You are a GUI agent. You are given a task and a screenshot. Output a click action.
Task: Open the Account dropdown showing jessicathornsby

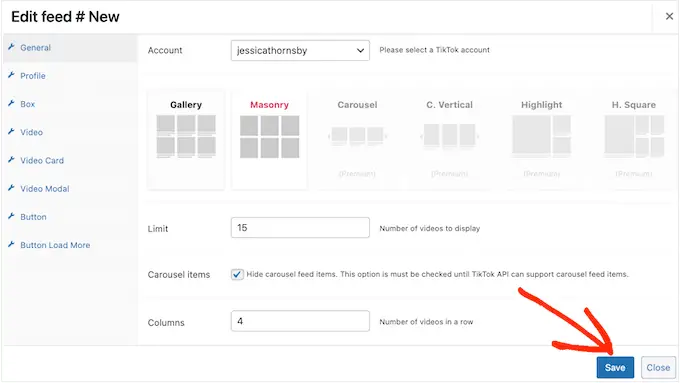pos(300,50)
